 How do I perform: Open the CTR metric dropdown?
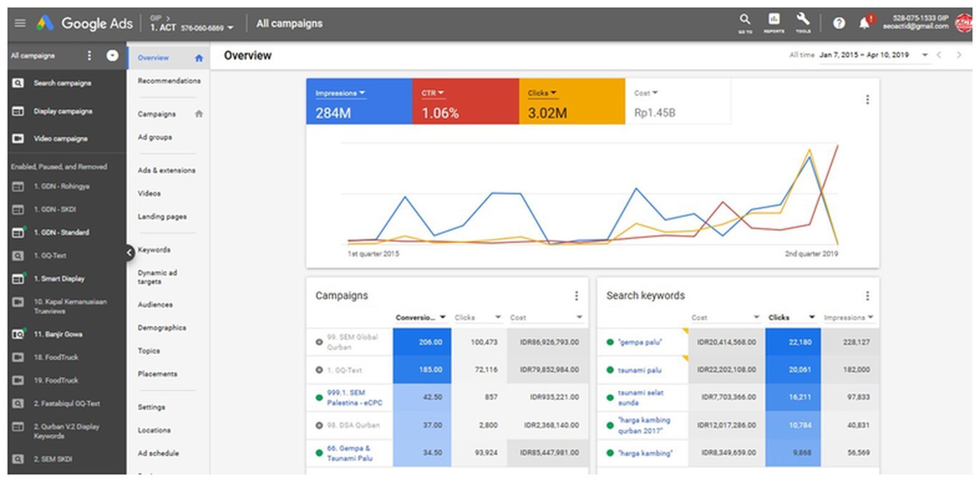click(433, 93)
